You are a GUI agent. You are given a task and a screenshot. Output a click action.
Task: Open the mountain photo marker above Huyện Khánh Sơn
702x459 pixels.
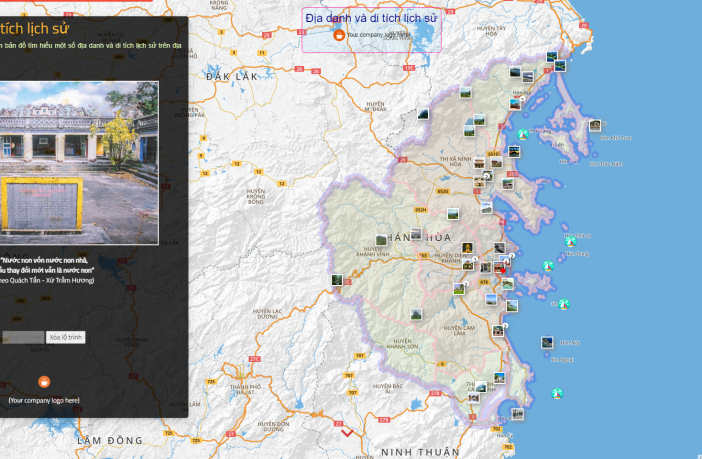point(416,314)
